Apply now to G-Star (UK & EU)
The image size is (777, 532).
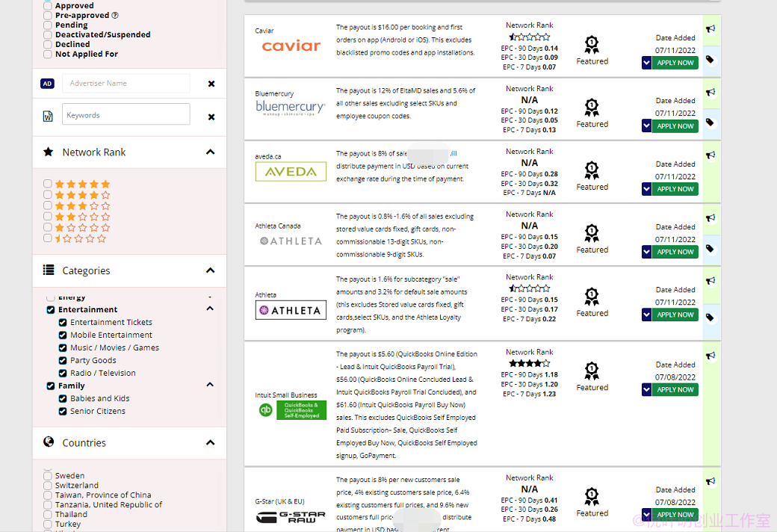pos(675,515)
